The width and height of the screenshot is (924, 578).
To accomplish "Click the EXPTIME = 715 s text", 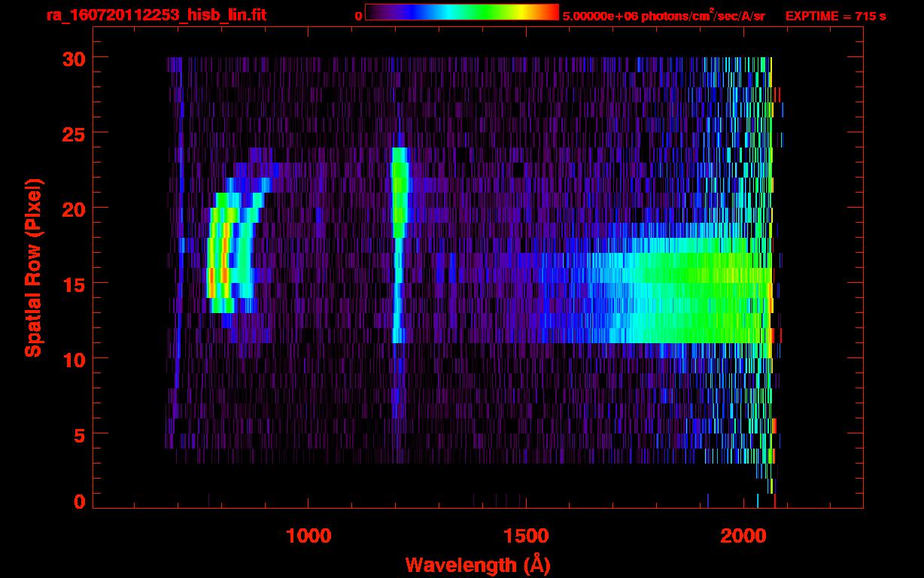I will click(x=835, y=16).
